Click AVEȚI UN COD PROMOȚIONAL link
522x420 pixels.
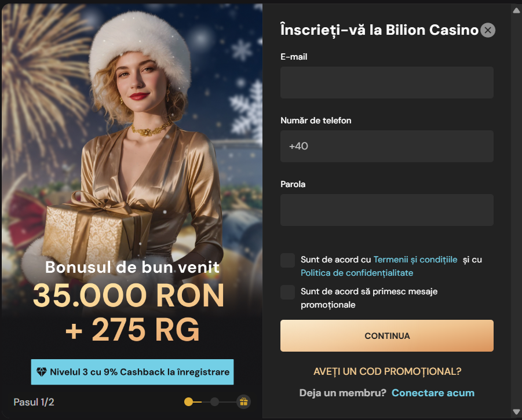pyautogui.click(x=387, y=371)
